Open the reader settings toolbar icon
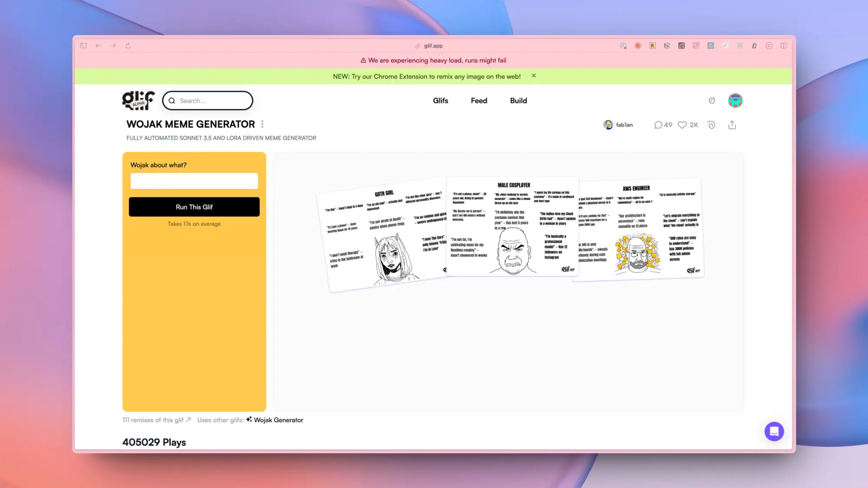 coord(769,46)
